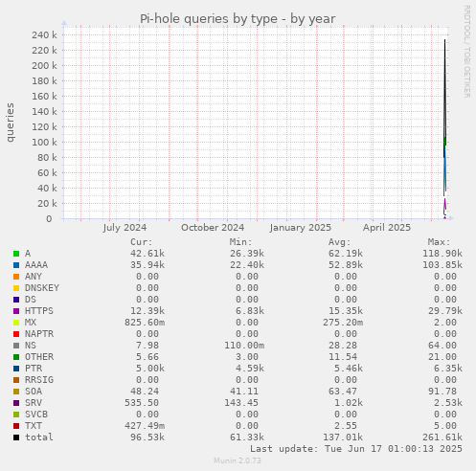
Task: Click the 'July 2024' x-axis label
Action: pyautogui.click(x=125, y=228)
